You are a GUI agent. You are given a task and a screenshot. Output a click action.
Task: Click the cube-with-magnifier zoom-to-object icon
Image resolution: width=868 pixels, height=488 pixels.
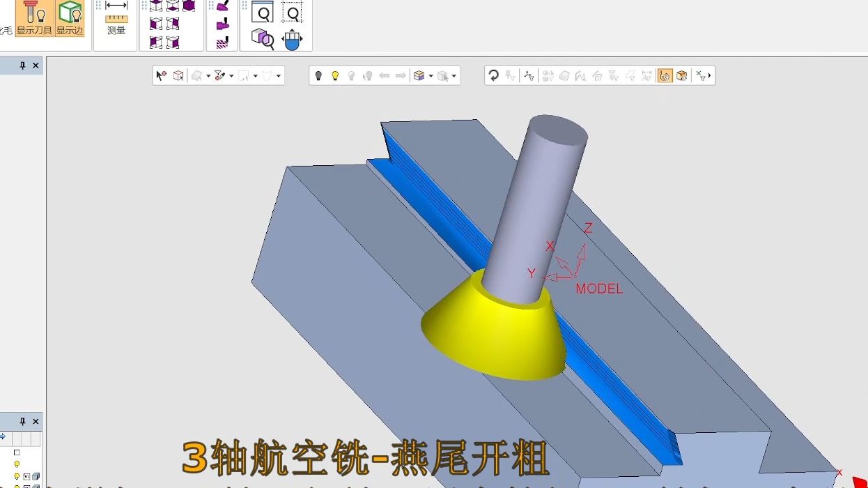(263, 38)
